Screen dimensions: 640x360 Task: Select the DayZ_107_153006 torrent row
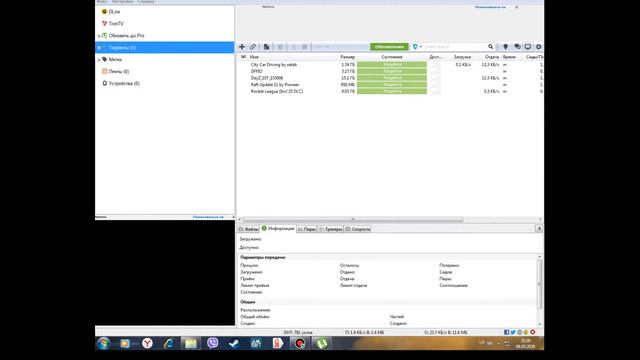pyautogui.click(x=267, y=78)
